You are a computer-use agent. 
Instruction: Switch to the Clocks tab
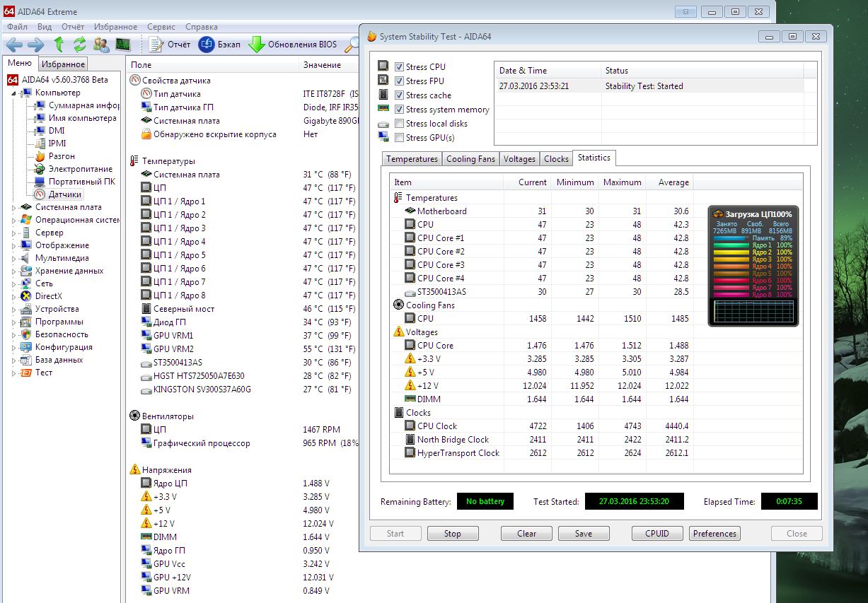tap(556, 159)
